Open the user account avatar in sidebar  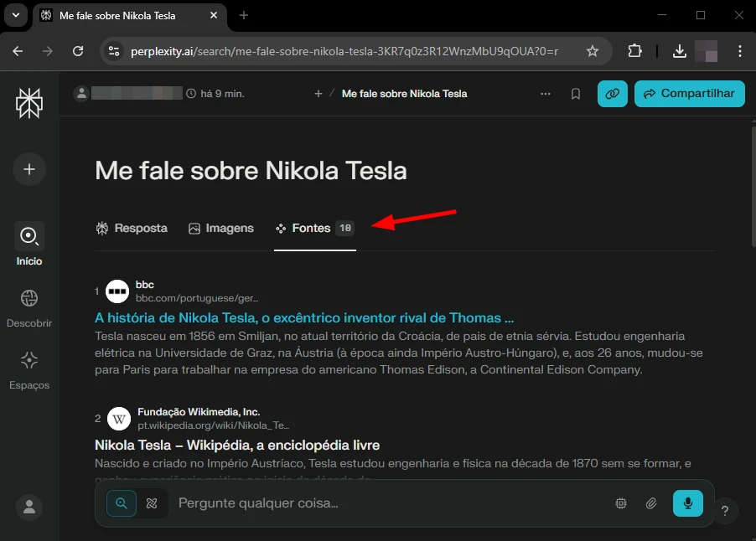29,507
